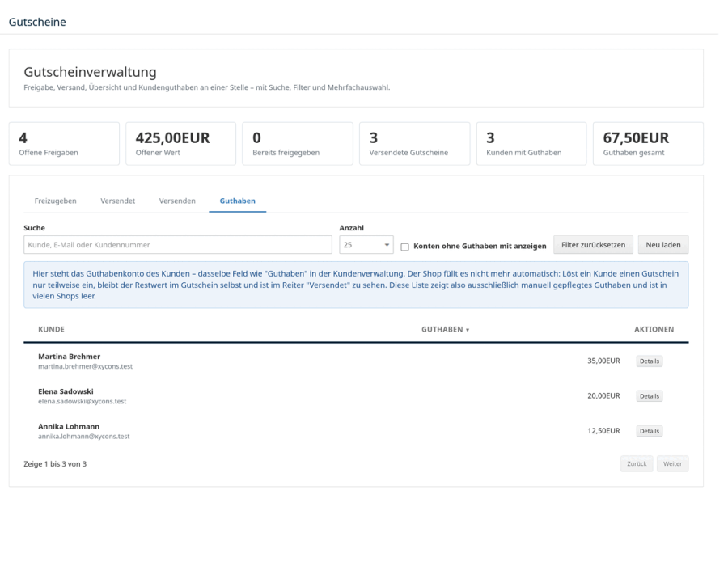Click the Filter zurücksetzen button
This screenshot has width=728, height=566.
coord(594,244)
